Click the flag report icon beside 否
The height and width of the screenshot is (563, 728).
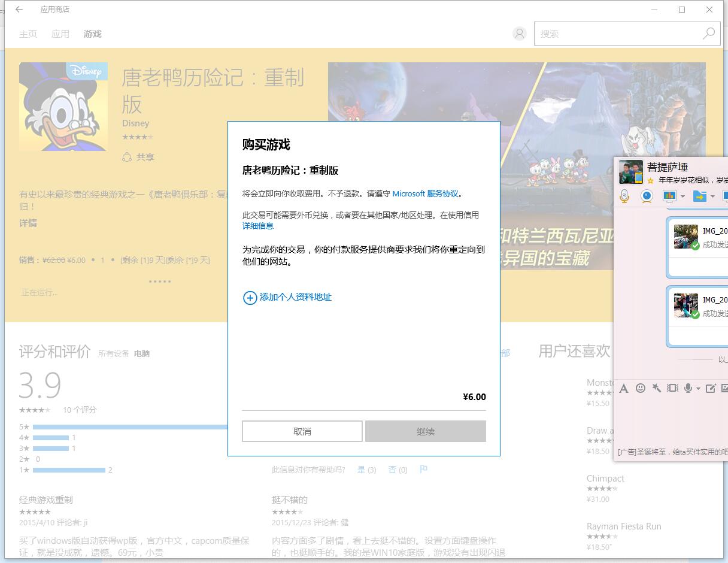(424, 470)
